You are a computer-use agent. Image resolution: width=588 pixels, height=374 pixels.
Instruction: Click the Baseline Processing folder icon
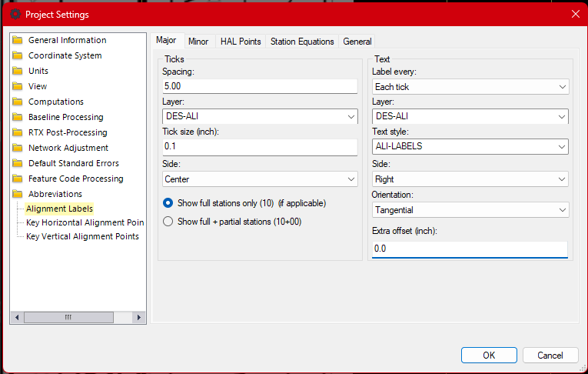click(x=17, y=117)
